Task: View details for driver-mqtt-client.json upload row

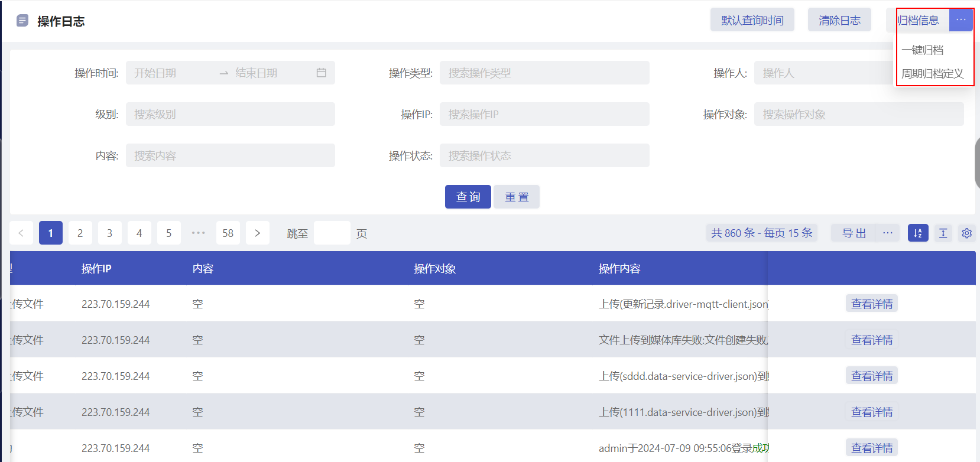Action: [x=872, y=304]
